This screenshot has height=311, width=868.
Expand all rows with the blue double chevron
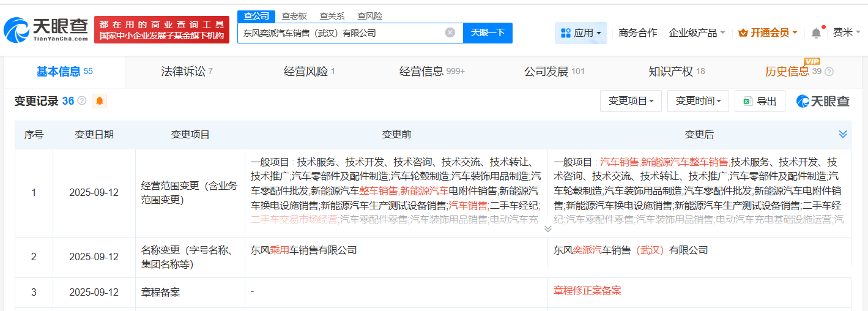point(843,134)
